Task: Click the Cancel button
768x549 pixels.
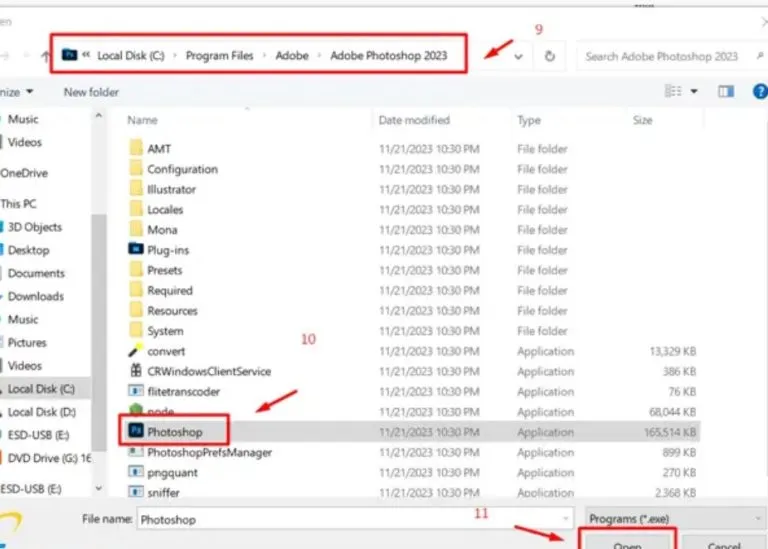Action: tap(724, 543)
